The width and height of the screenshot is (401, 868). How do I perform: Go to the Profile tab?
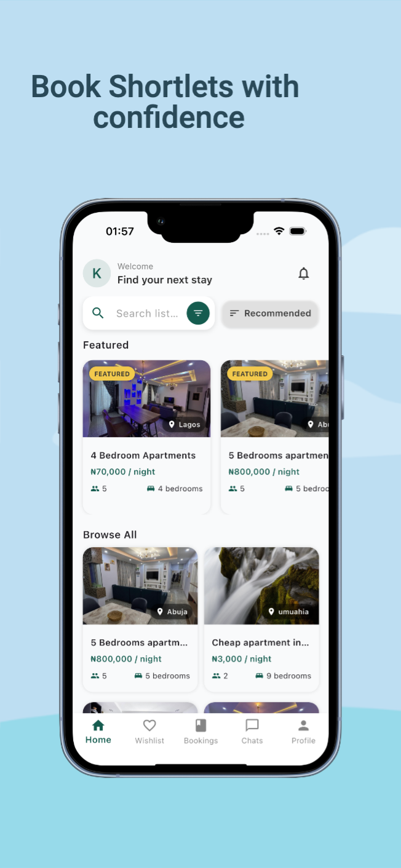tap(303, 732)
